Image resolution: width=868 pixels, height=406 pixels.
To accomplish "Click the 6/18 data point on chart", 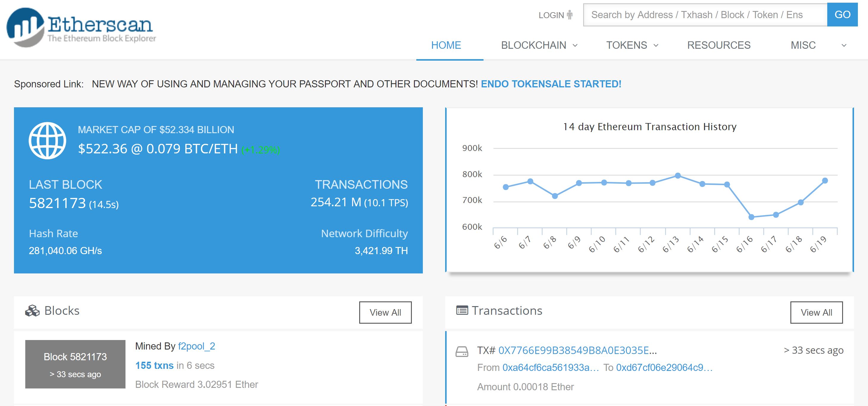I will [x=800, y=202].
